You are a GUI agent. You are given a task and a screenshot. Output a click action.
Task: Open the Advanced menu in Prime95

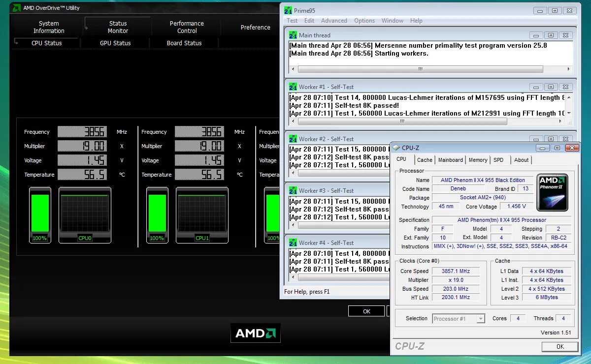click(x=334, y=21)
